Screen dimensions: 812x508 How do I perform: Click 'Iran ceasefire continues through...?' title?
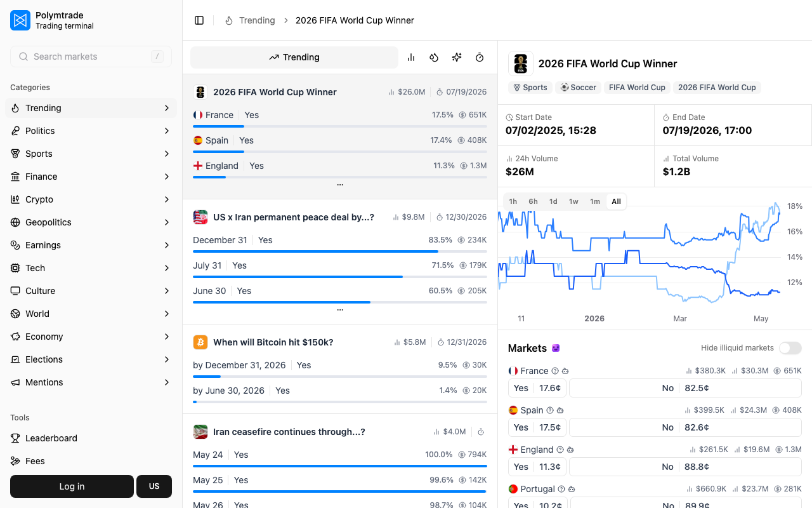click(x=289, y=432)
